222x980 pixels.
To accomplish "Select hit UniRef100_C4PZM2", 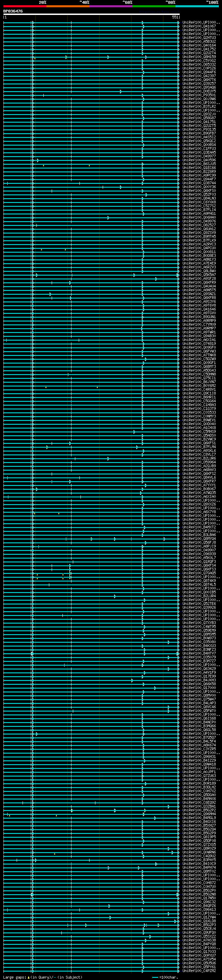I will click(199, 971).
